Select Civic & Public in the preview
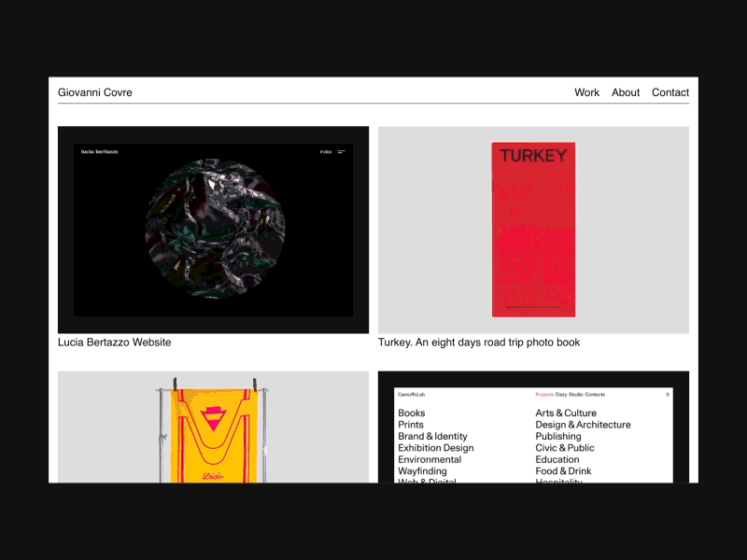Screen dimensions: 747x560 [565, 448]
